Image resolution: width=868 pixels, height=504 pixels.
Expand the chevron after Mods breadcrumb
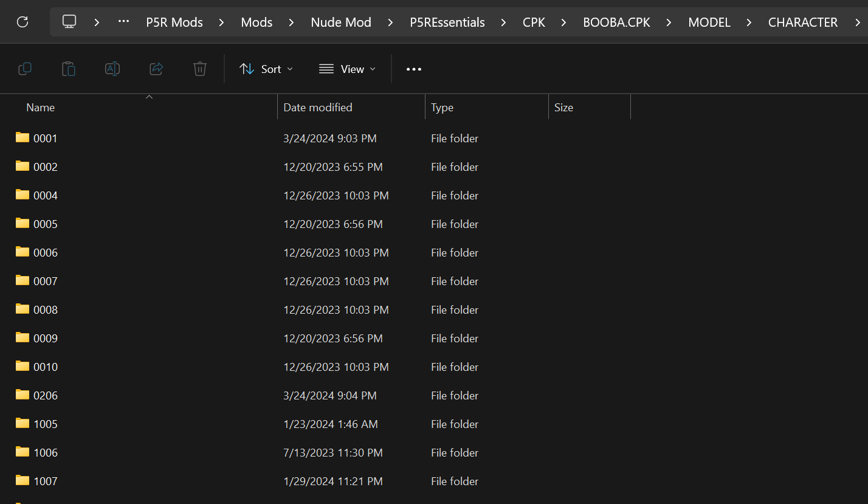(292, 22)
